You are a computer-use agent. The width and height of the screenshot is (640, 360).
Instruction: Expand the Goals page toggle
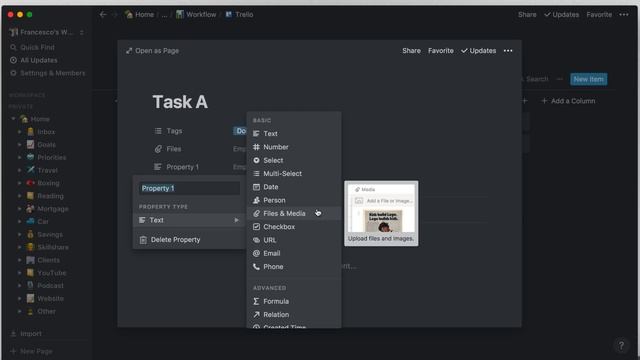coord(19,144)
